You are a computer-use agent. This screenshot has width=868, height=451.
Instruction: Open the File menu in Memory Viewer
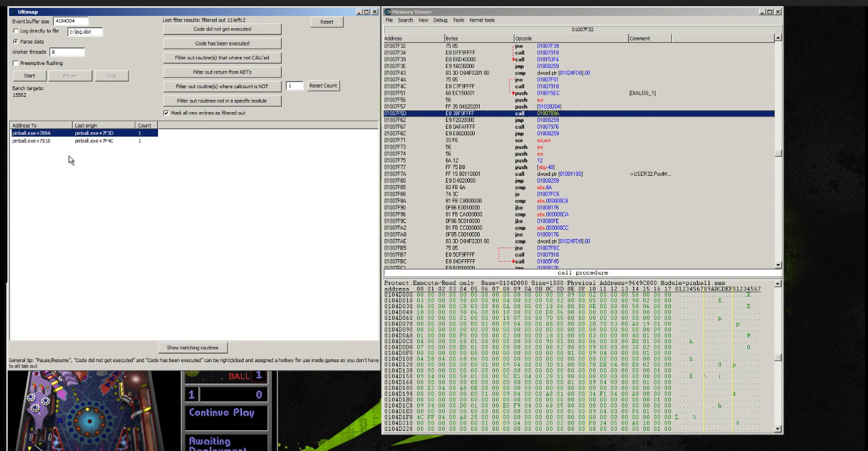tap(389, 20)
